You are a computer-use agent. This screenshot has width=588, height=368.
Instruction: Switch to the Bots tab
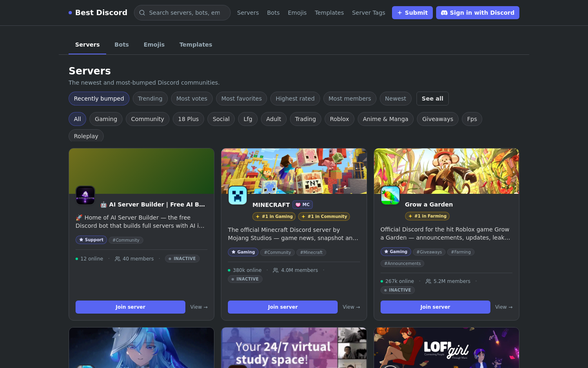[122, 45]
